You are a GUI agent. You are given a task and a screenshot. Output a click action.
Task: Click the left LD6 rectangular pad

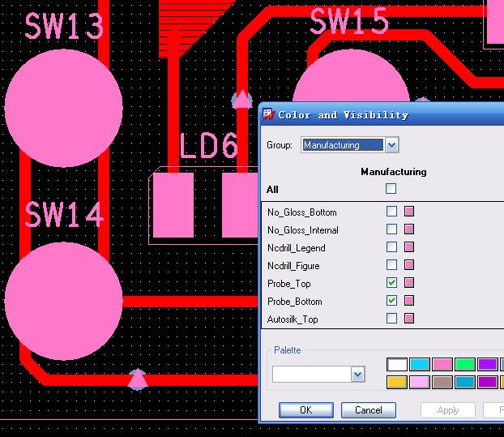[173, 205]
